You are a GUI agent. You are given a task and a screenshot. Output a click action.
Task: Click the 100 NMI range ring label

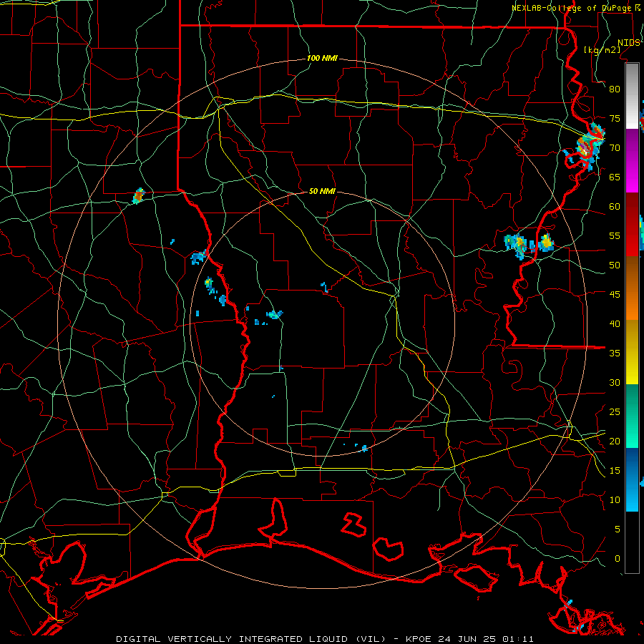pos(322,59)
